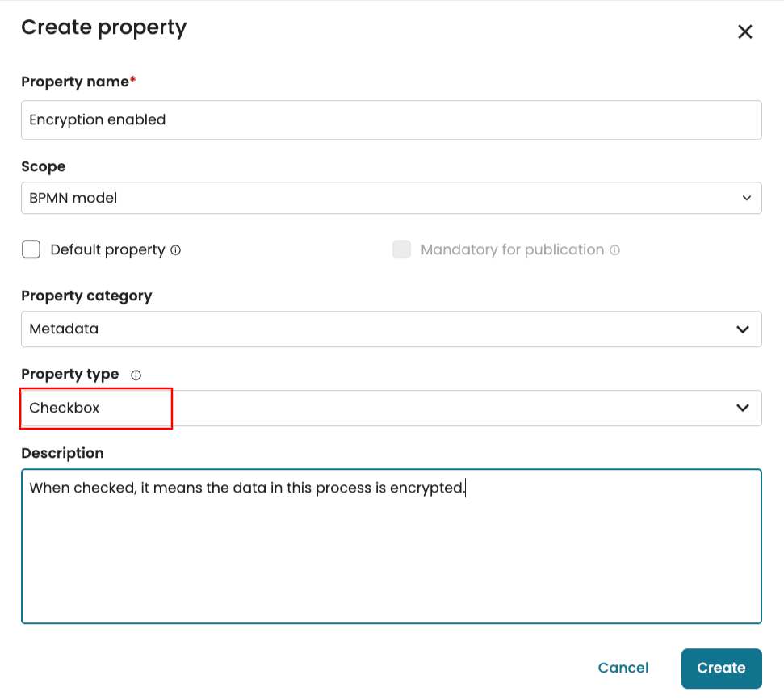Click the Property category chevron arrow
Image resolution: width=784 pixels, height=700 pixels.
click(743, 329)
